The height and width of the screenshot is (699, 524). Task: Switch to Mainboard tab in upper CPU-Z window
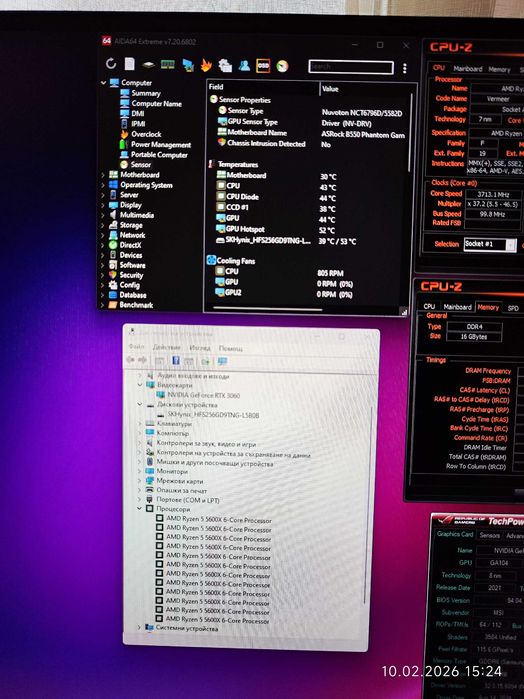tap(467, 69)
